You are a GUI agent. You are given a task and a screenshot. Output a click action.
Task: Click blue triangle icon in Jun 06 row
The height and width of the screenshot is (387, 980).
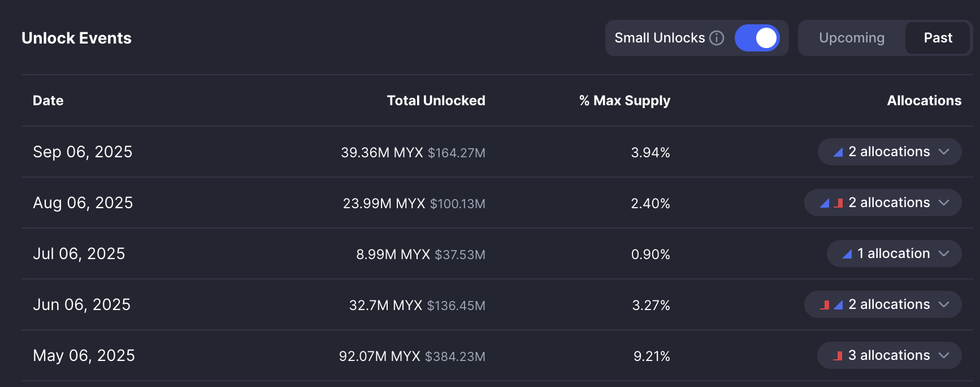tap(839, 305)
